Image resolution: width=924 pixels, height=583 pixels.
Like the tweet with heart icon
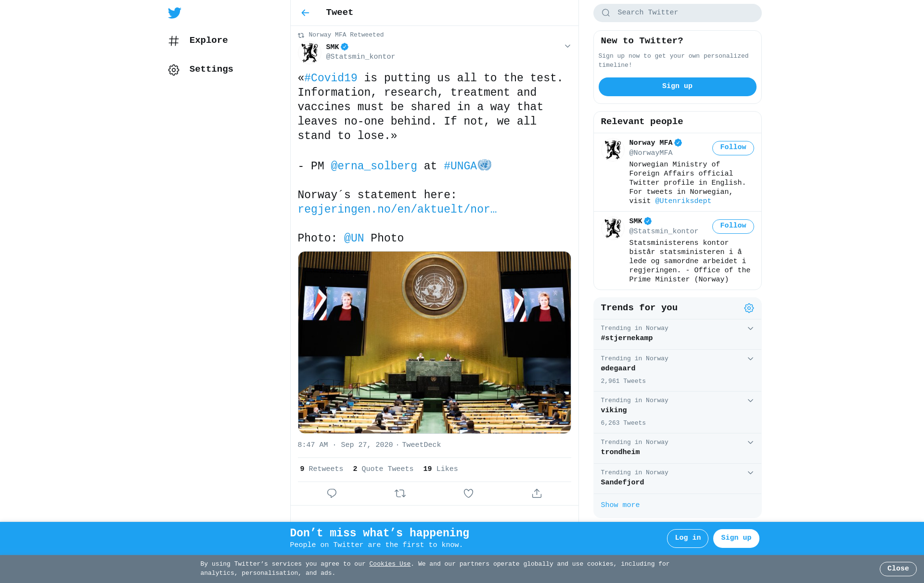point(468,494)
